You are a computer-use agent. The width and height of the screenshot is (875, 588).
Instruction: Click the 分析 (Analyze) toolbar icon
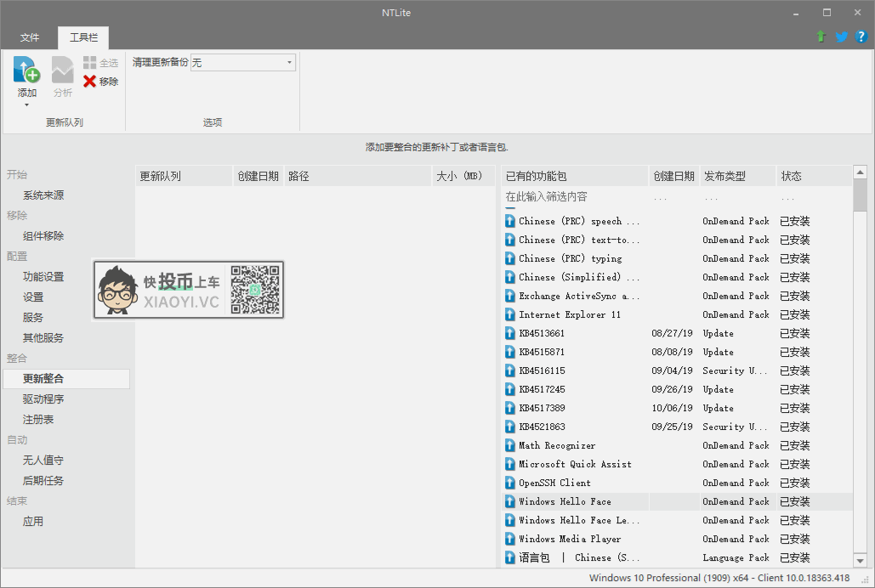pos(62,70)
